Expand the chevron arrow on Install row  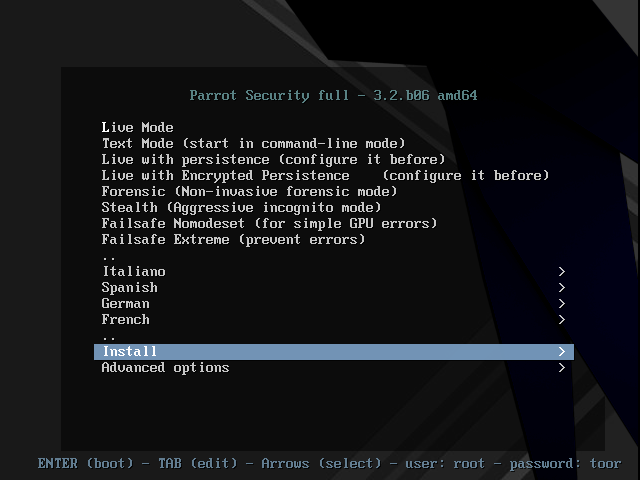click(562, 351)
